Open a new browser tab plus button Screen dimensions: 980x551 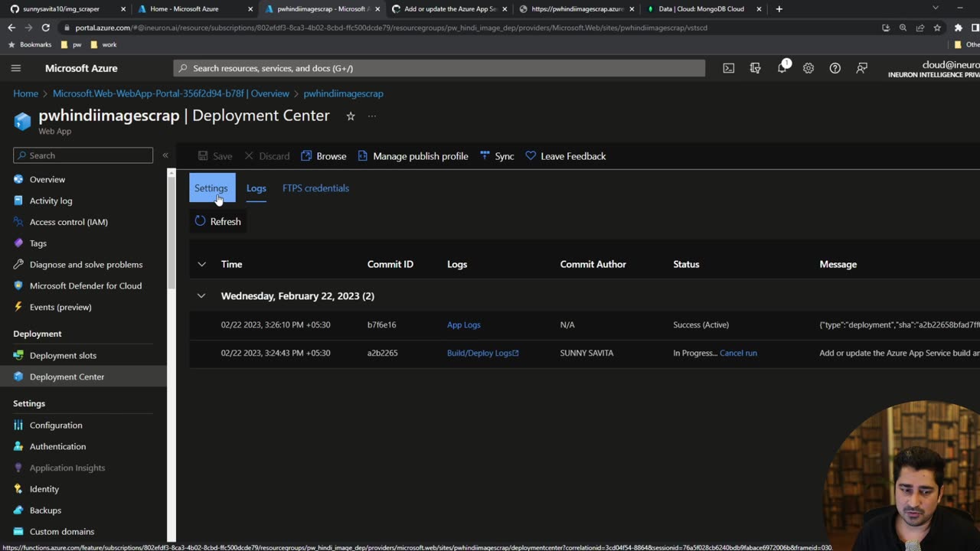click(x=779, y=9)
